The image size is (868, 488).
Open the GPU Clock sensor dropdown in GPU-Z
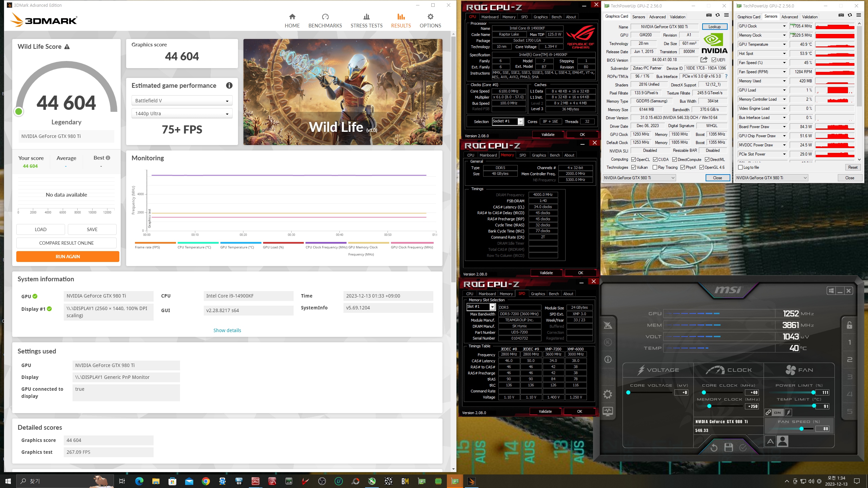click(x=784, y=26)
